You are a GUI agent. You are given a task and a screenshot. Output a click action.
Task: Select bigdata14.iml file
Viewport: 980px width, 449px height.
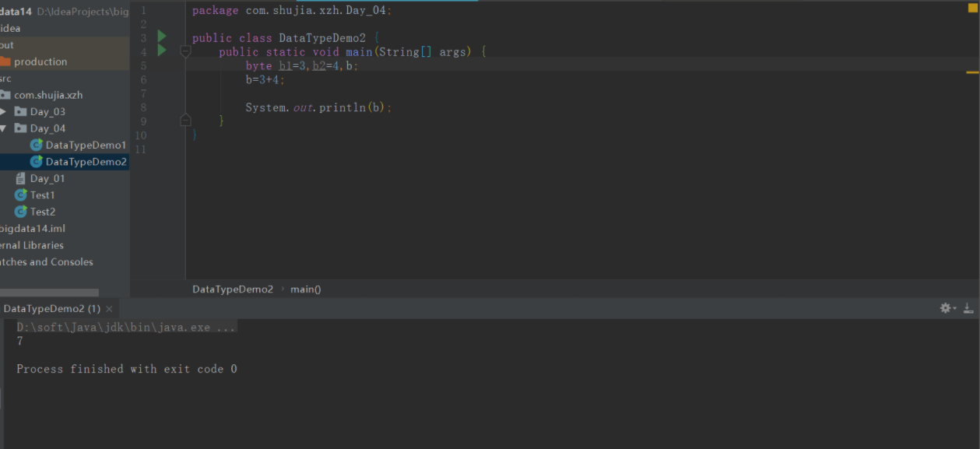(x=33, y=228)
